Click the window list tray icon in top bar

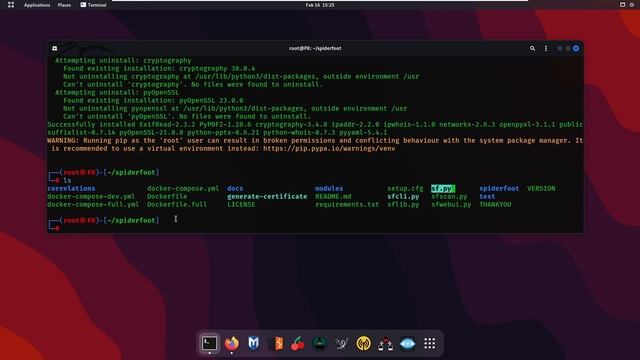pos(622,5)
